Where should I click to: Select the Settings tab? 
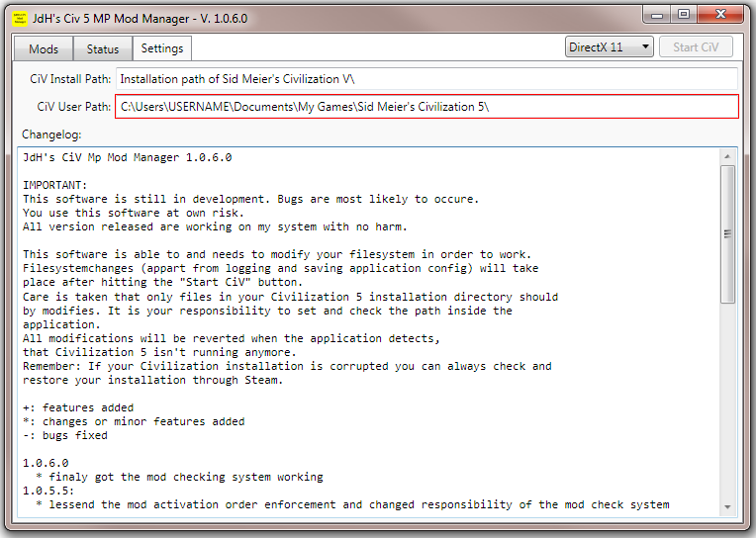point(162,48)
